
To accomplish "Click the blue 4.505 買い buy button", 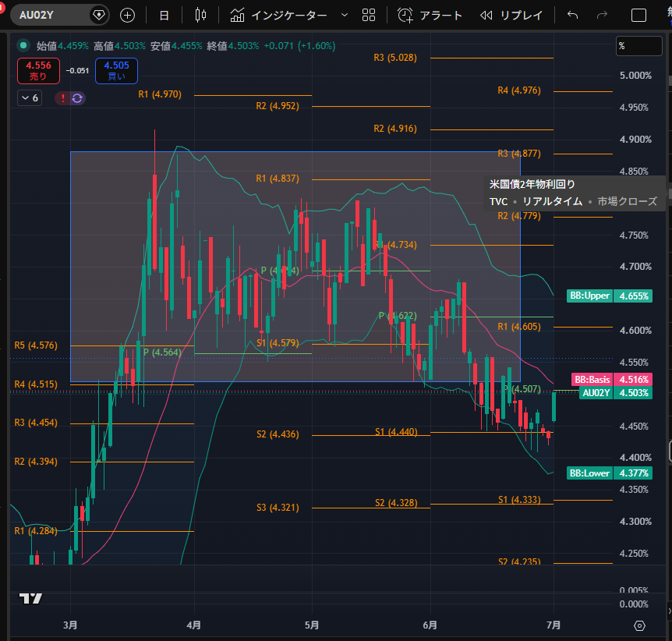I will tap(116, 71).
